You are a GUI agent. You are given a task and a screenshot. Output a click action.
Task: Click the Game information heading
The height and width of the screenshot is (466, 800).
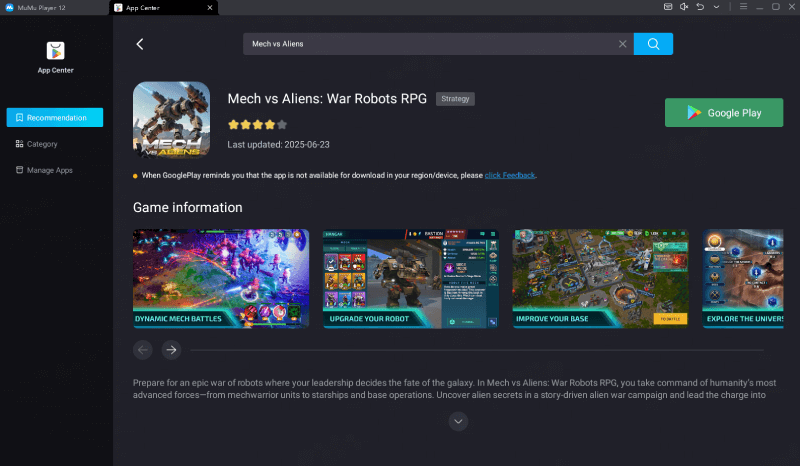tap(188, 207)
